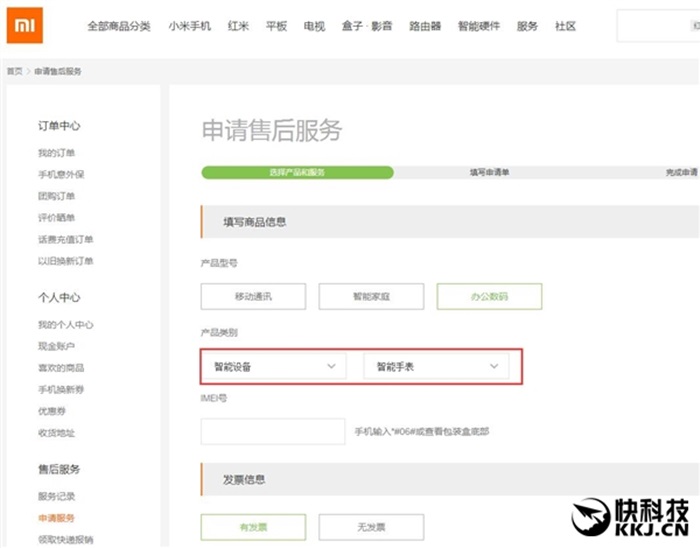Open 以旧换新订单 in sidebar

pos(66,261)
